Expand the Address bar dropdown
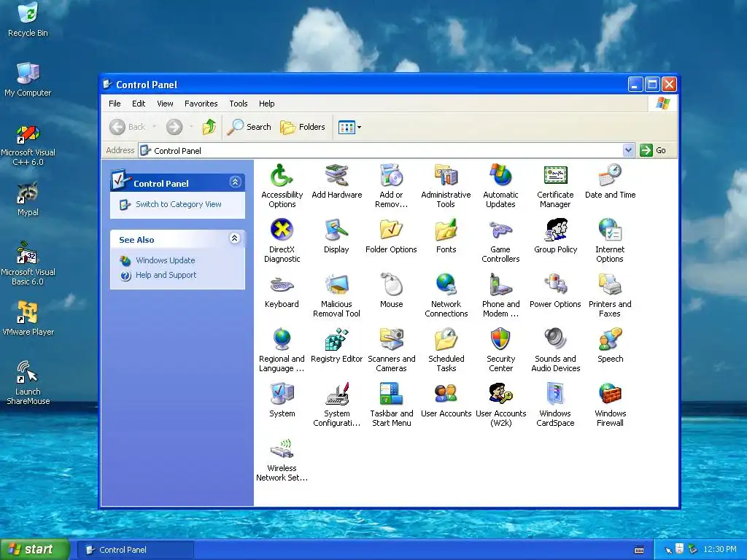 click(628, 150)
